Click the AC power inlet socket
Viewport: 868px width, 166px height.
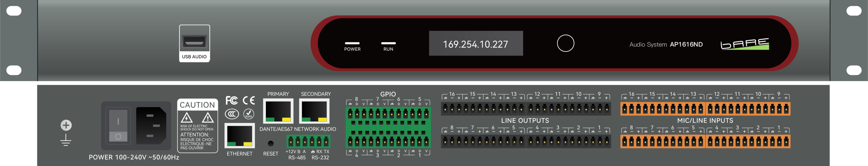(x=151, y=126)
